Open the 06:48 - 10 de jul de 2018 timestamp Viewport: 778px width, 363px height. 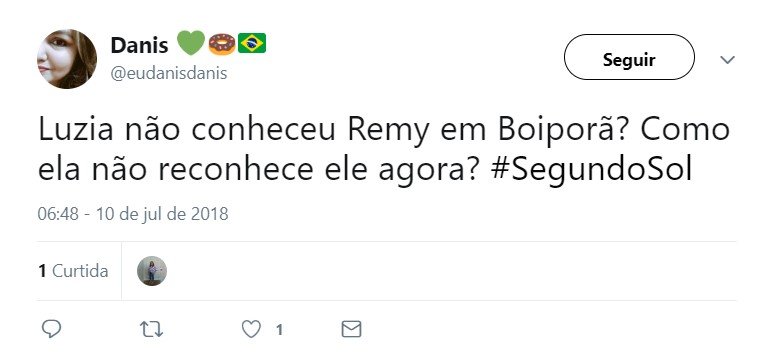pos(133,214)
